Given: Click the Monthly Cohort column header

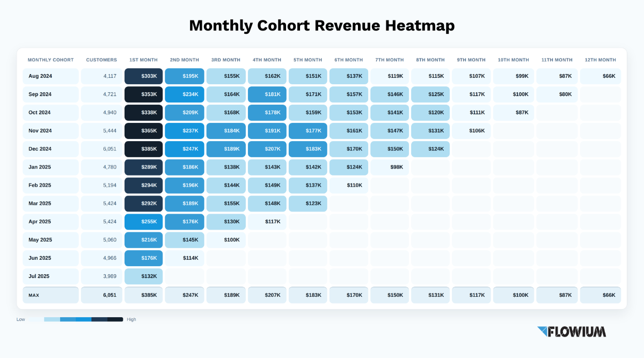Looking at the screenshot, I should [x=51, y=60].
